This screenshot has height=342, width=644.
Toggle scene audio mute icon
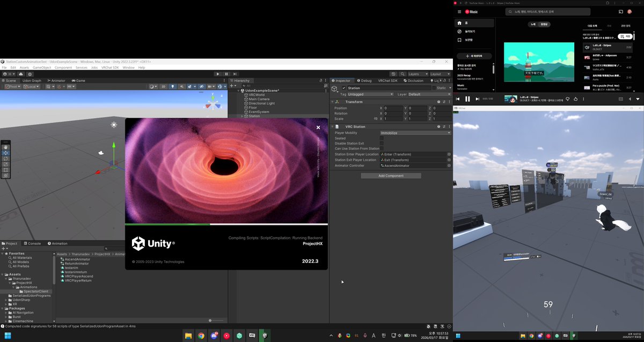point(182,86)
